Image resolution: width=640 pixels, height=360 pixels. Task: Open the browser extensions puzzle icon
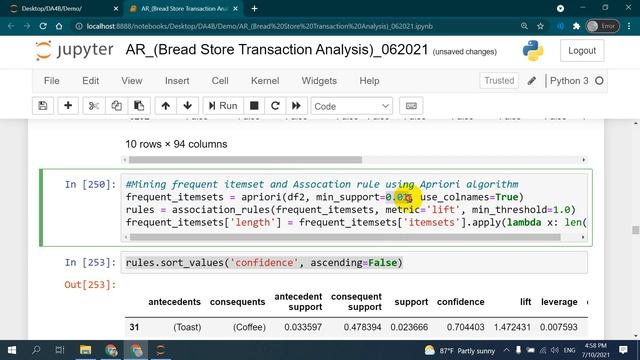(x=576, y=26)
